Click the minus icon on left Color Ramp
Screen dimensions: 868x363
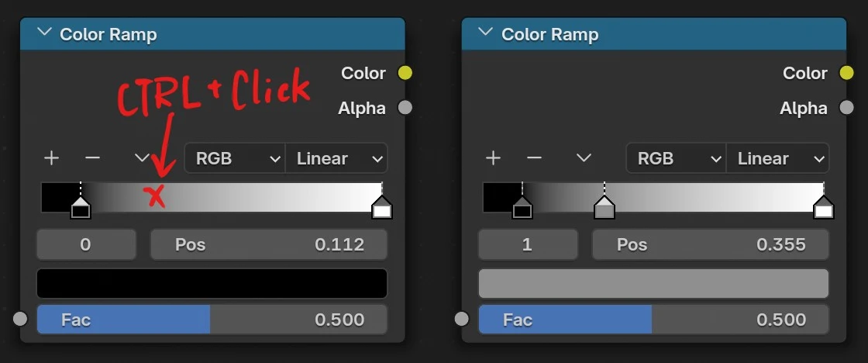point(92,158)
